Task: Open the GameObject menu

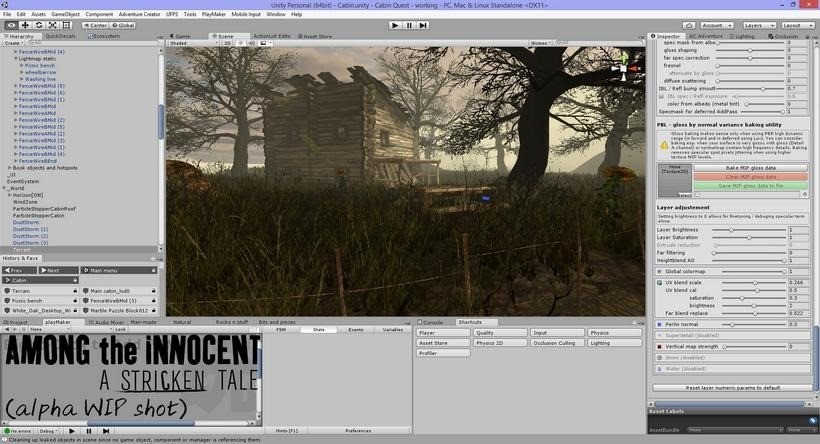Action: coord(65,14)
